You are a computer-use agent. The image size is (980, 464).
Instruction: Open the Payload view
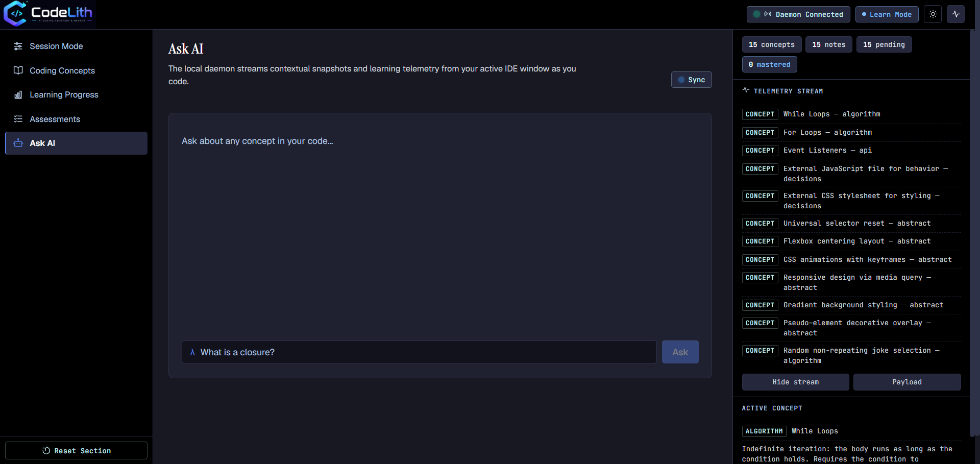[907, 382]
